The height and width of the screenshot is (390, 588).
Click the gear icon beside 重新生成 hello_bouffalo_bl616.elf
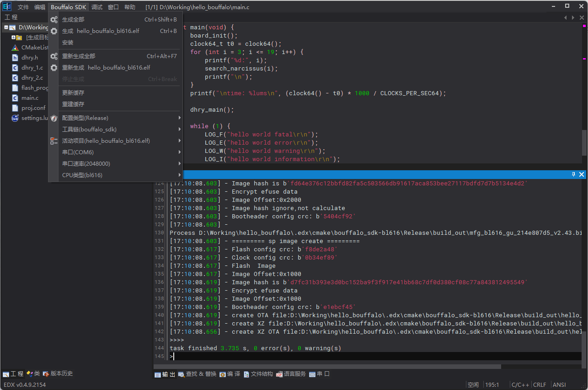(x=54, y=68)
